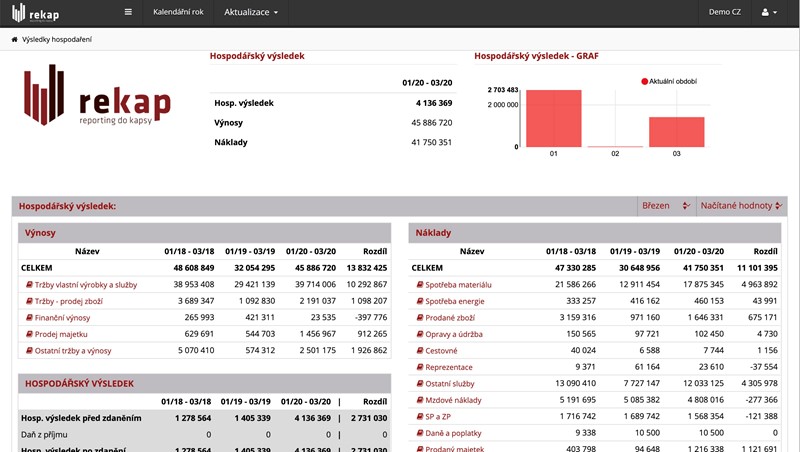The height and width of the screenshot is (452, 800).
Task: Expand the Aktualizace dropdown
Action: tap(245, 12)
